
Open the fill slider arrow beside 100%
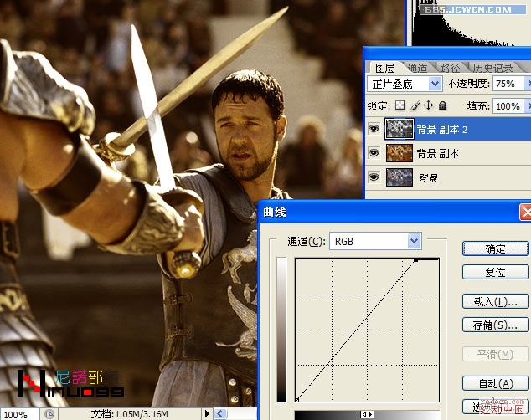pos(528,106)
